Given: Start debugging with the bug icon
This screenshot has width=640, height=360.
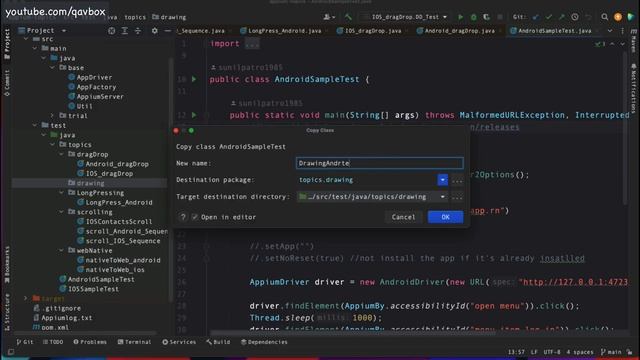Looking at the screenshot, I should pos(473,17).
